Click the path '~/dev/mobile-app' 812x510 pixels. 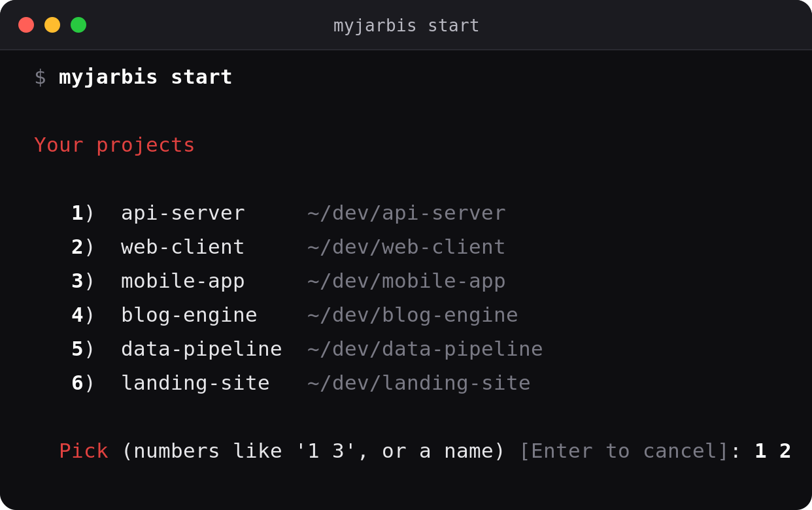pos(406,281)
